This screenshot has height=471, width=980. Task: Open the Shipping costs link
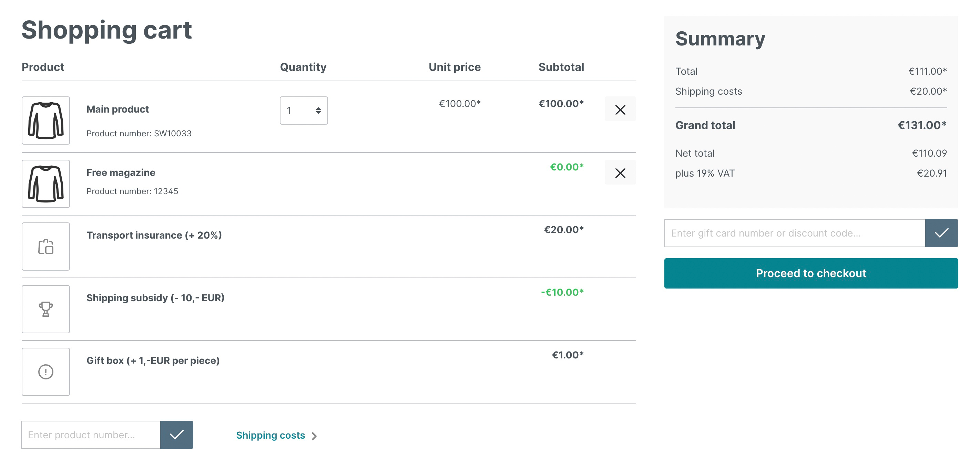click(x=270, y=435)
